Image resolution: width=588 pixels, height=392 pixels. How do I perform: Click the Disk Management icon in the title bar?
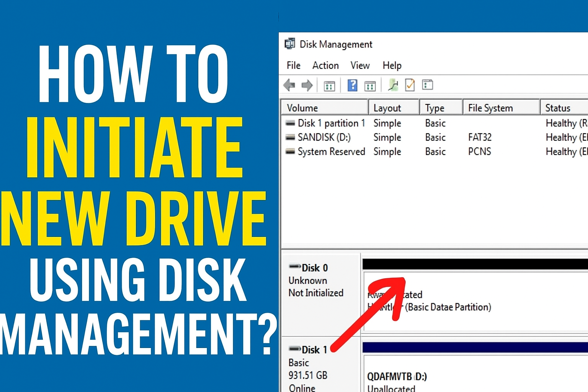[x=290, y=43]
